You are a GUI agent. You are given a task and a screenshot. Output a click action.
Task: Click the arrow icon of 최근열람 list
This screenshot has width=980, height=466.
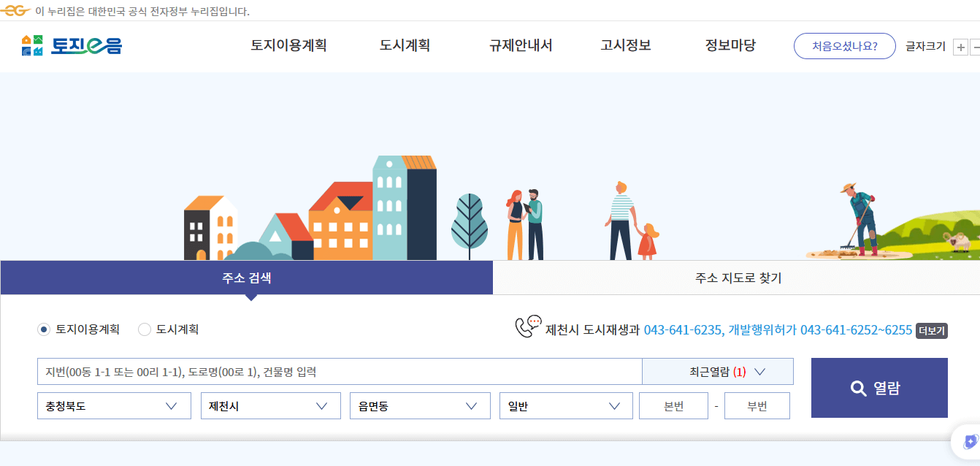click(x=758, y=371)
